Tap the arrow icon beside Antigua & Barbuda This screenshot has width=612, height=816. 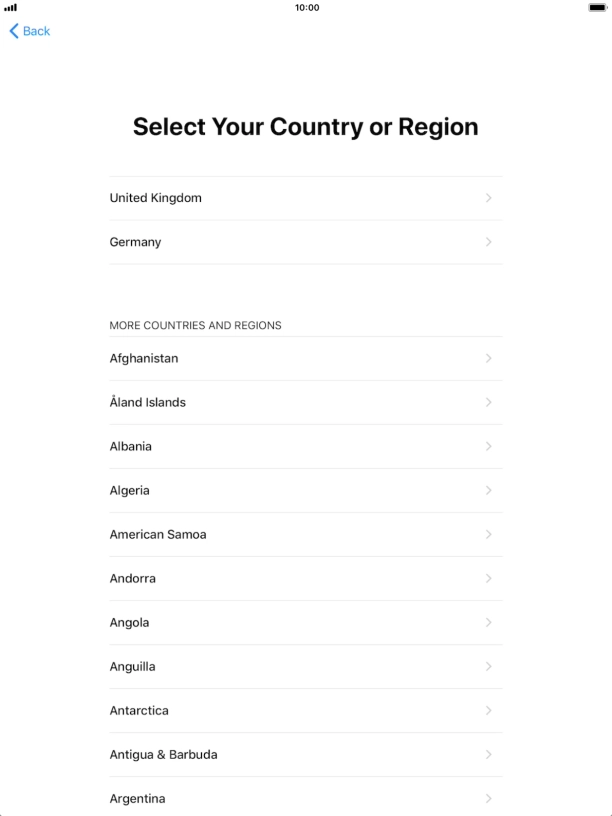[x=488, y=754]
